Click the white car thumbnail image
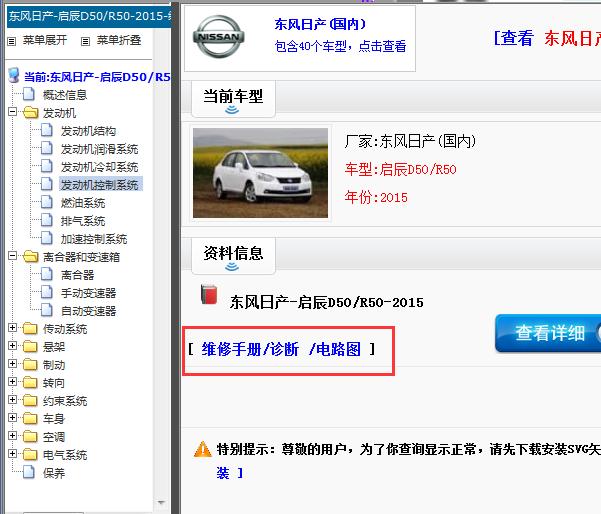This screenshot has width=601, height=514. point(260,173)
